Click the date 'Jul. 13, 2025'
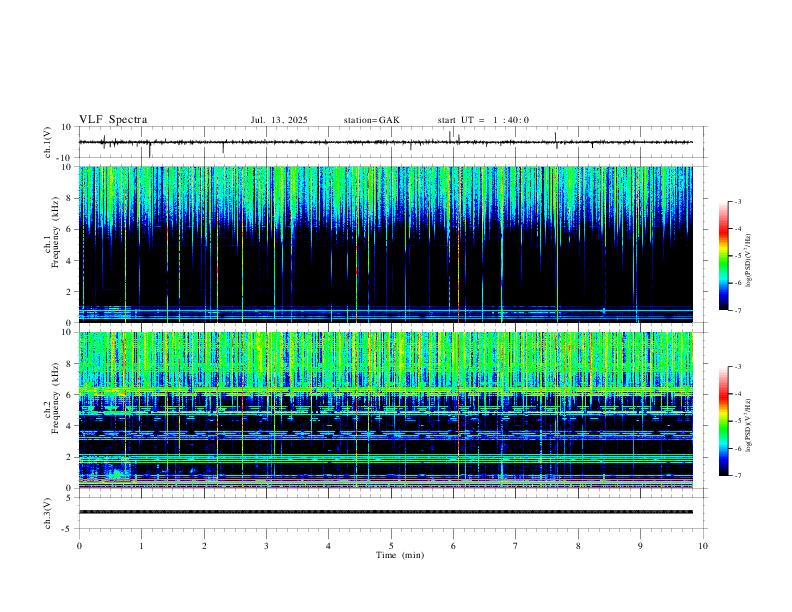This screenshot has width=792, height=612. tap(279, 120)
